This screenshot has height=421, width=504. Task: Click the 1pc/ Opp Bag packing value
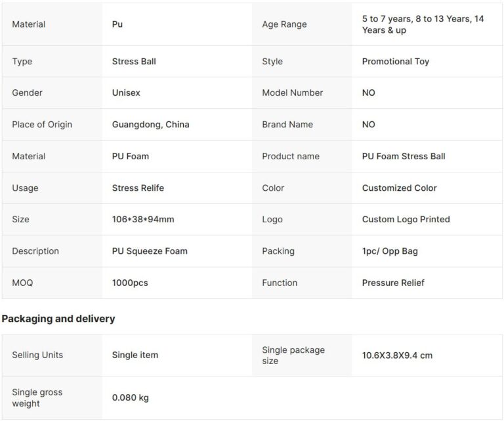(390, 251)
